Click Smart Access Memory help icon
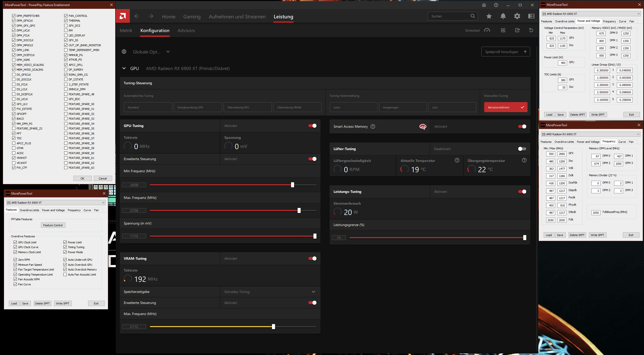Screen dimensions: 644x355 373,126
